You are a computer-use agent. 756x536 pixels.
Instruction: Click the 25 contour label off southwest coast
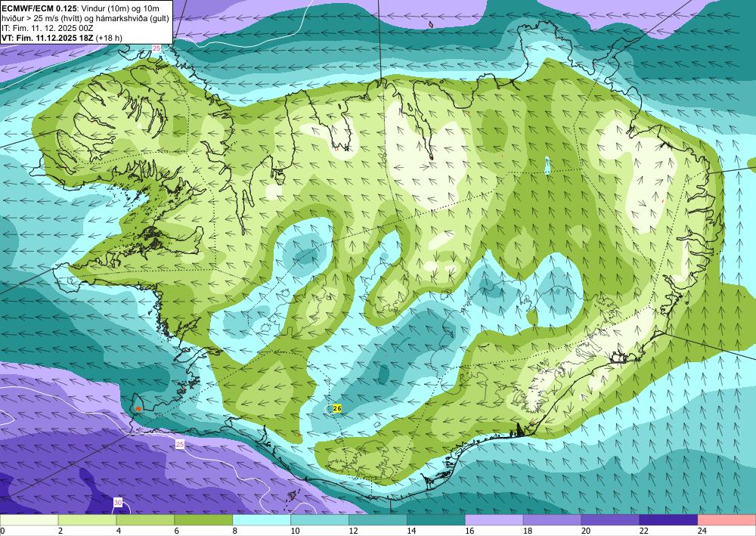tap(180, 445)
